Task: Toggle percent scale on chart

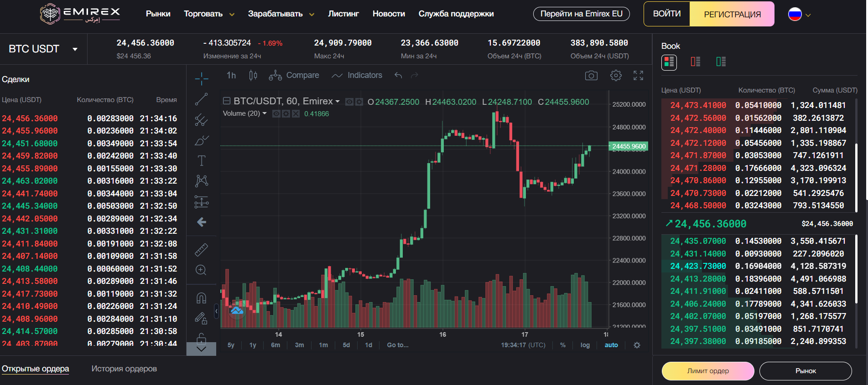Action: click(x=563, y=345)
